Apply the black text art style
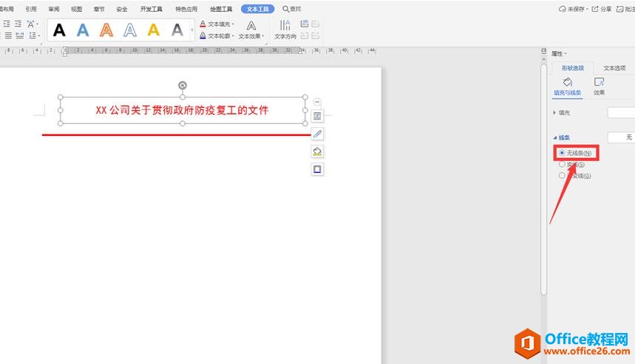 [60, 30]
